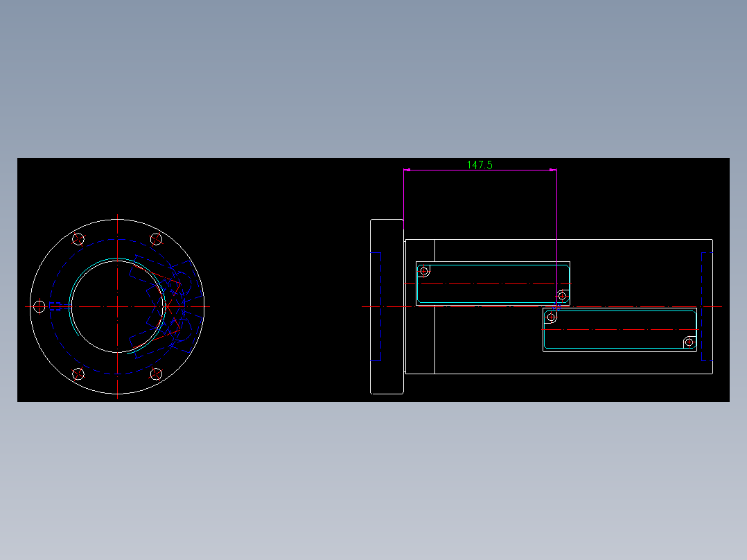Viewport: 747px width, 560px height.
Task: Click the outer circle of the flange
Action: coord(118,220)
